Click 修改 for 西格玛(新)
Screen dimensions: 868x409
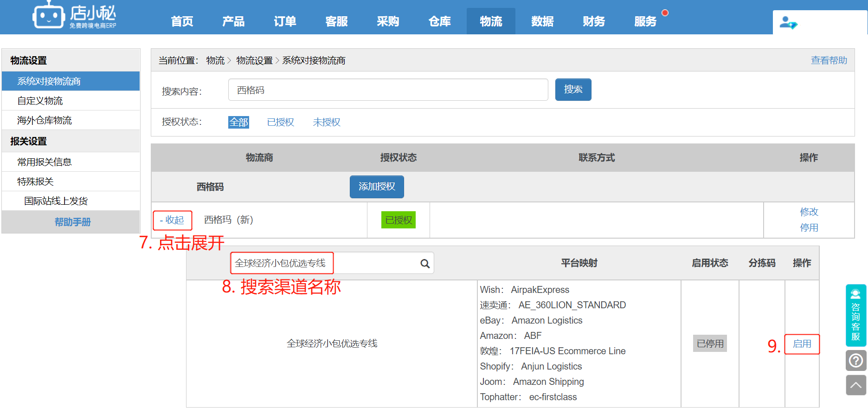809,212
